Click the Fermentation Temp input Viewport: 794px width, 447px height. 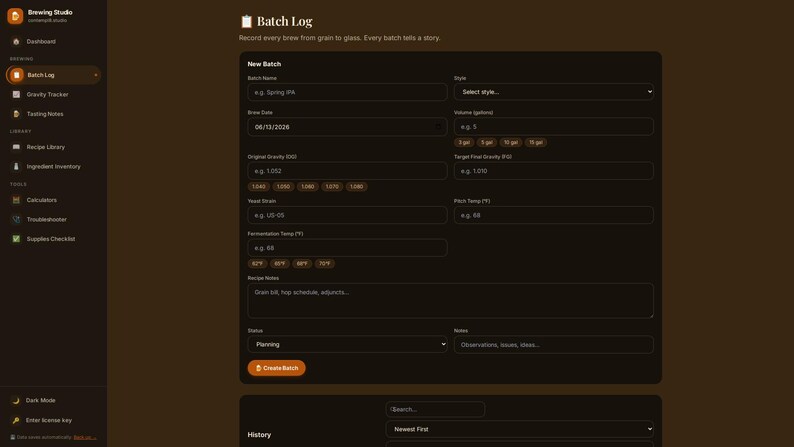point(347,248)
